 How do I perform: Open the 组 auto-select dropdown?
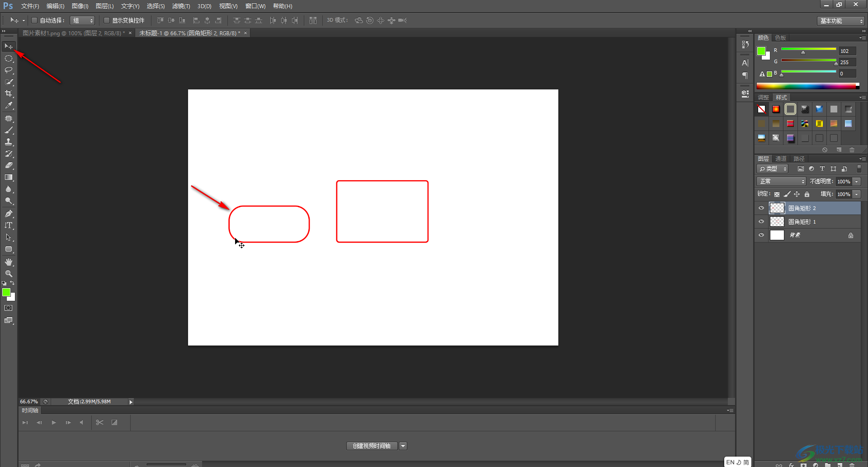[x=83, y=20]
